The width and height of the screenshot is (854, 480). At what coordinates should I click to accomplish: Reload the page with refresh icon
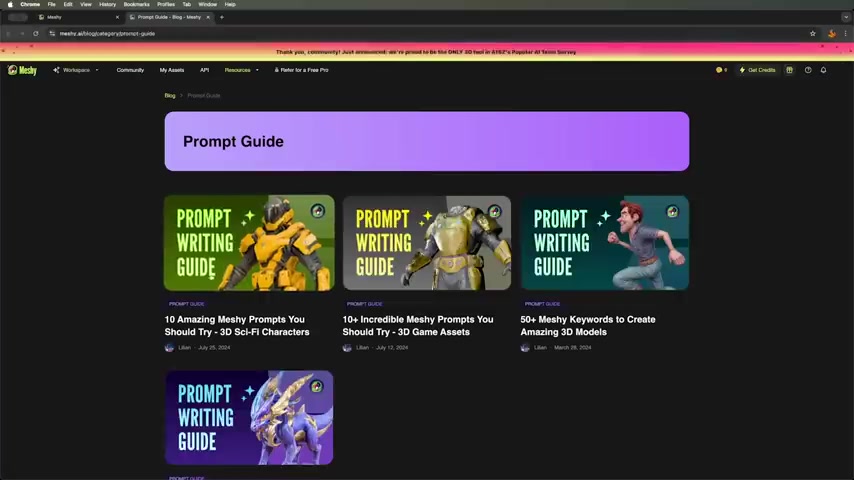[x=36, y=34]
